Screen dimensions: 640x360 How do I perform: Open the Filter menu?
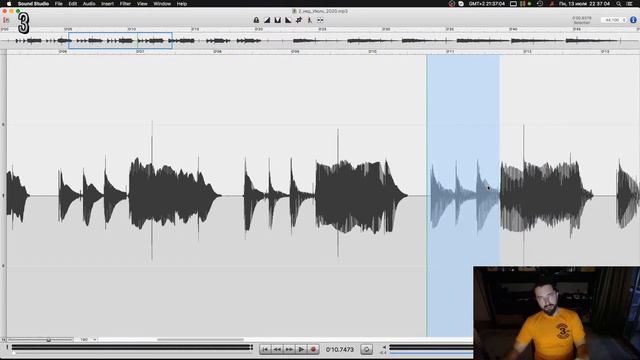[125, 4]
